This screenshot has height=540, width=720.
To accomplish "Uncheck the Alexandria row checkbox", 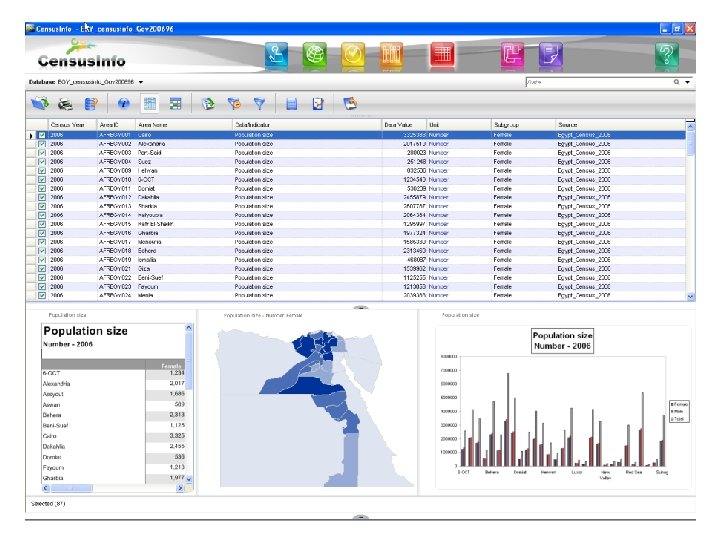I will point(42,144).
